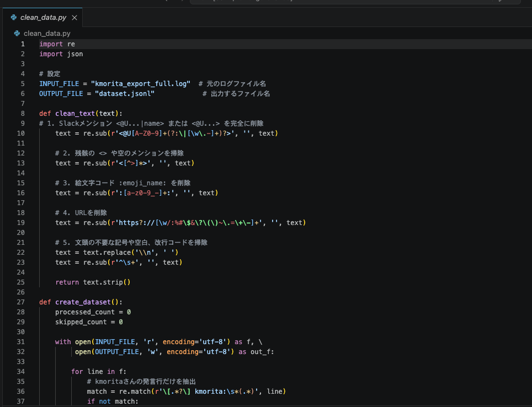This screenshot has width=532, height=407.
Task: Click the 'import json' statement
Action: tap(61, 54)
